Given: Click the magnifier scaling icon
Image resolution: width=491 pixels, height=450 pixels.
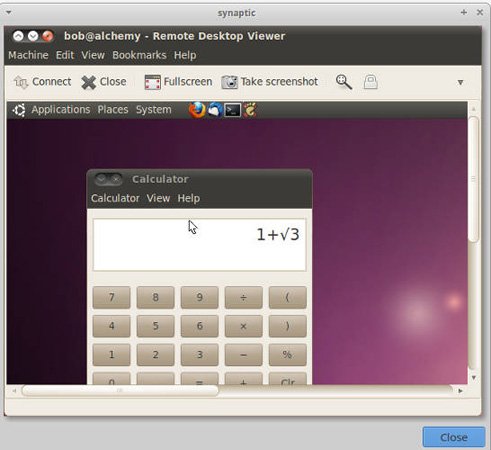Looking at the screenshot, I should click(x=344, y=82).
